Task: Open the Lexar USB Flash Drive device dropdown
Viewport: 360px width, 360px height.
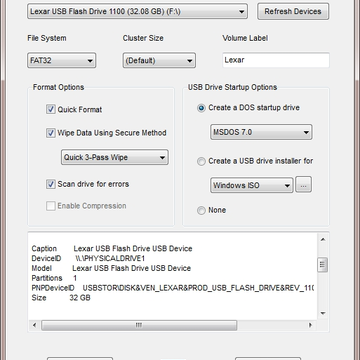Action: (137, 12)
